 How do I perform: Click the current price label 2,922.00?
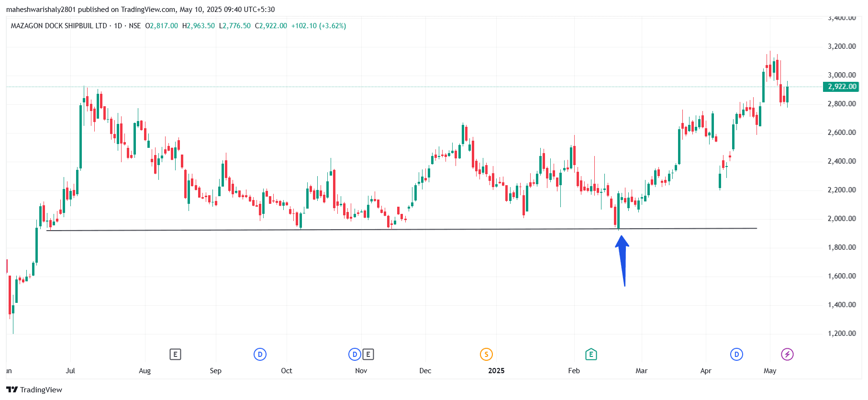tap(842, 87)
